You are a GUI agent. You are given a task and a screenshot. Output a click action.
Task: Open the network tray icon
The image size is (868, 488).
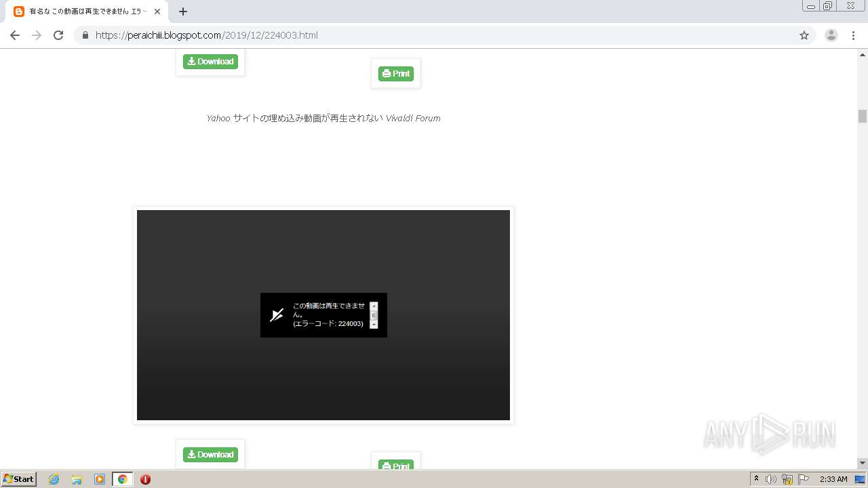787,479
